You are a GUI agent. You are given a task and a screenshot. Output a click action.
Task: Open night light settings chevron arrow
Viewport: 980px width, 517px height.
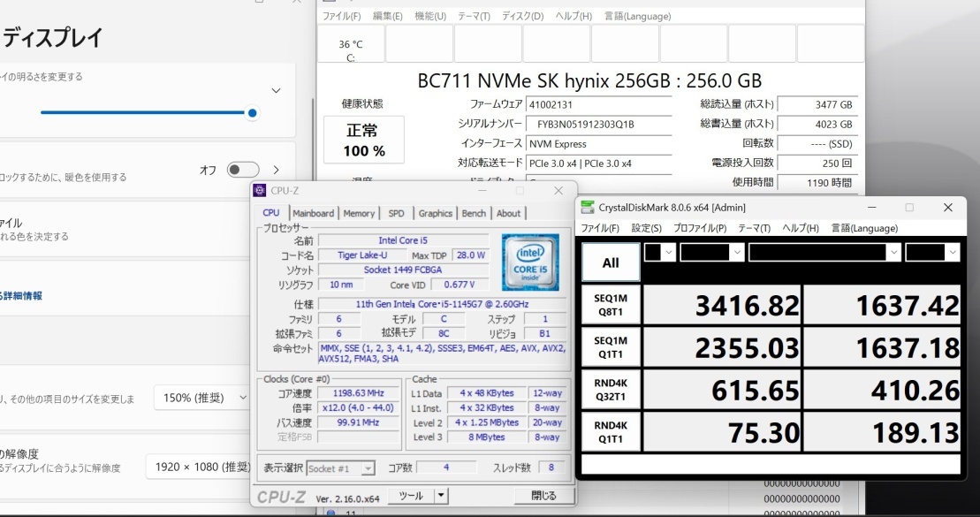coord(277,170)
